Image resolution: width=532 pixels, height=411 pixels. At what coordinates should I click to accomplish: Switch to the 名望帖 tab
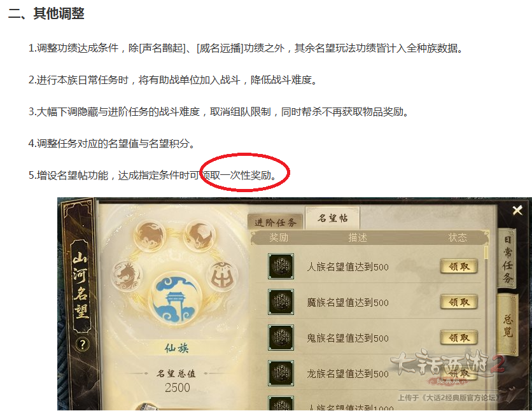click(332, 218)
